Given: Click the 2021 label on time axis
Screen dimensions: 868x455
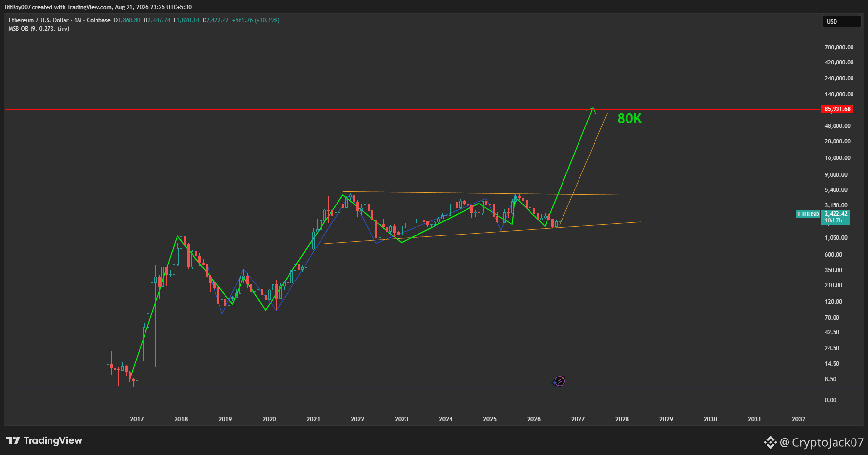Looking at the screenshot, I should coord(313,419).
